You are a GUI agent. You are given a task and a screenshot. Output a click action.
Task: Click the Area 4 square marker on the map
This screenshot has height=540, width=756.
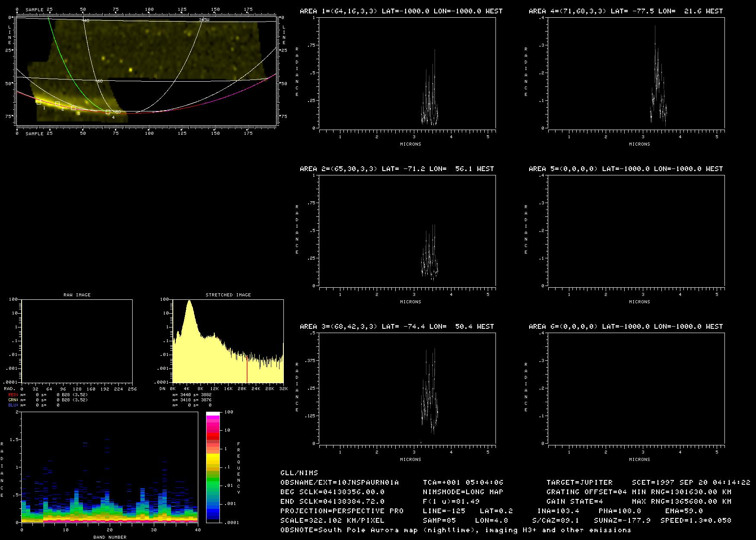tap(108, 112)
